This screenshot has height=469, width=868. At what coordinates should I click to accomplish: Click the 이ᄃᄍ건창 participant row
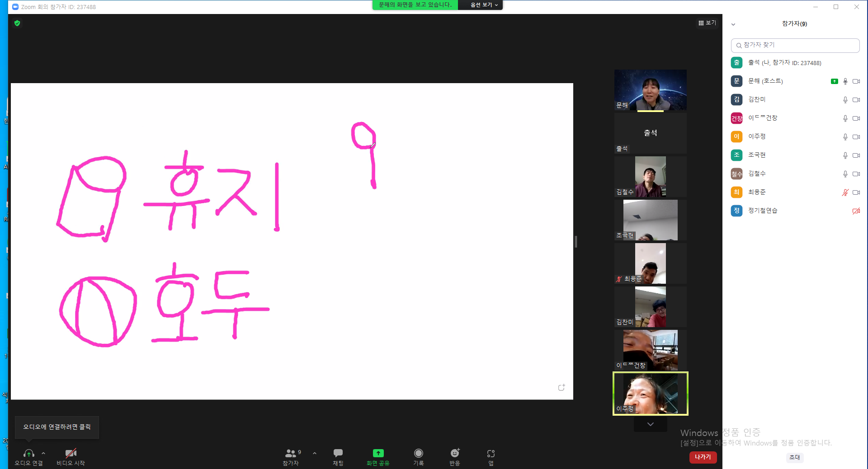coord(795,118)
